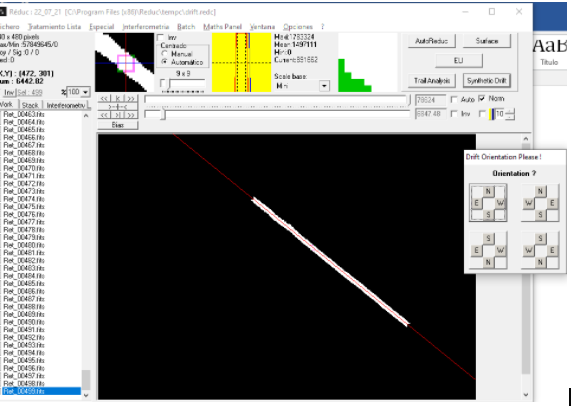573x408 pixels.
Task: Choose the N-up W-left E-right orientation icon
Action: tap(540, 203)
